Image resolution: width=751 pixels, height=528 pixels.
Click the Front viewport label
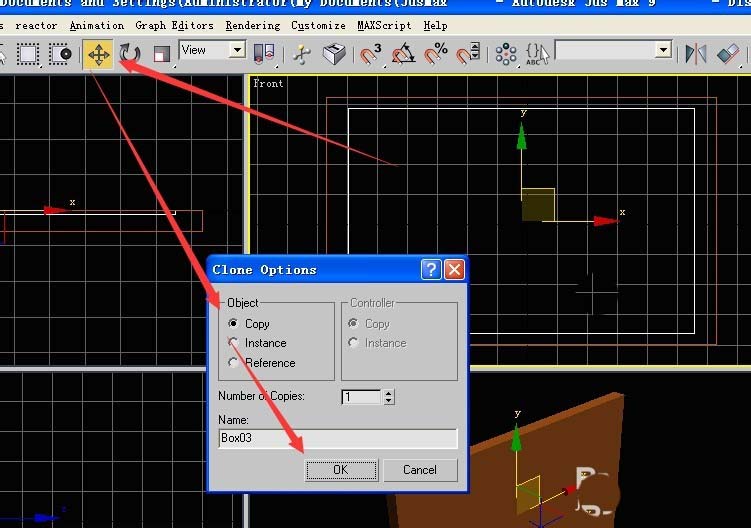point(268,83)
